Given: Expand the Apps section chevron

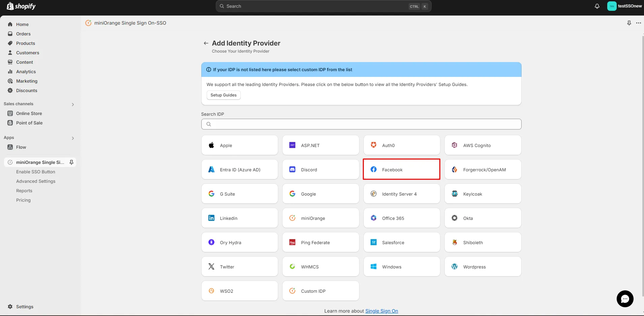Looking at the screenshot, I should (73, 138).
